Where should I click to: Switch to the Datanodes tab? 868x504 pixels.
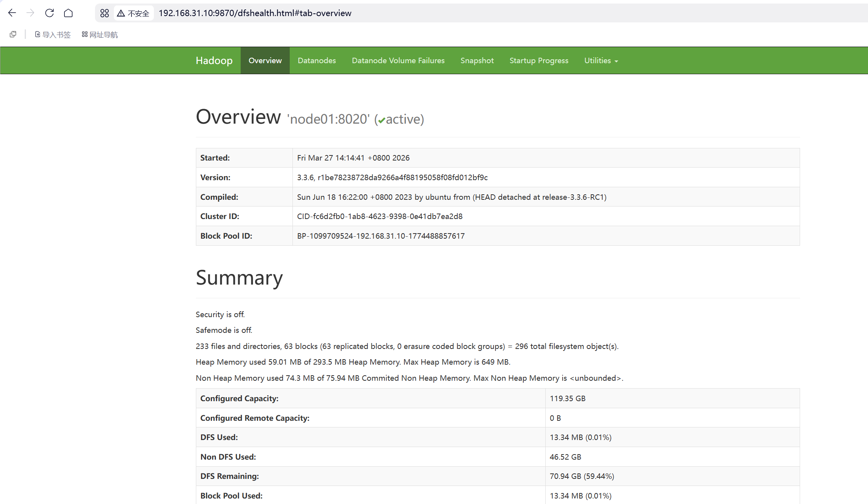pyautogui.click(x=316, y=60)
